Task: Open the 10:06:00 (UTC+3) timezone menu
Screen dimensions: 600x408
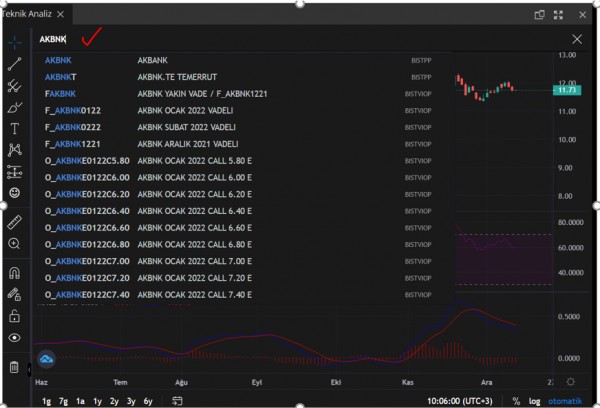Action: [460, 401]
